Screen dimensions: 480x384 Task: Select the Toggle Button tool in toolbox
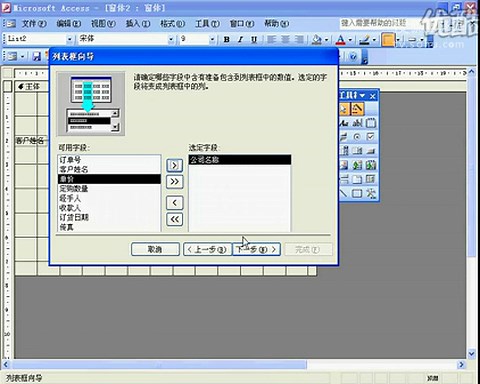coord(344,137)
